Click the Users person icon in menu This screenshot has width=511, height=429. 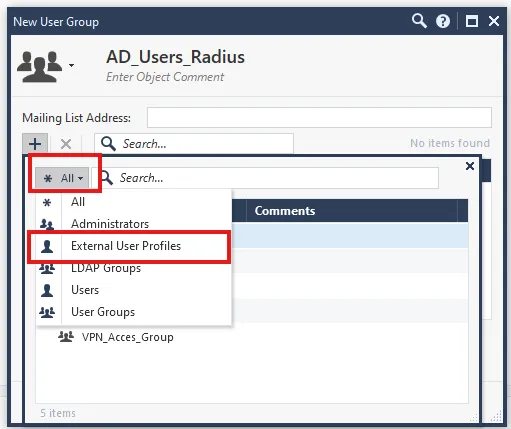click(47, 290)
